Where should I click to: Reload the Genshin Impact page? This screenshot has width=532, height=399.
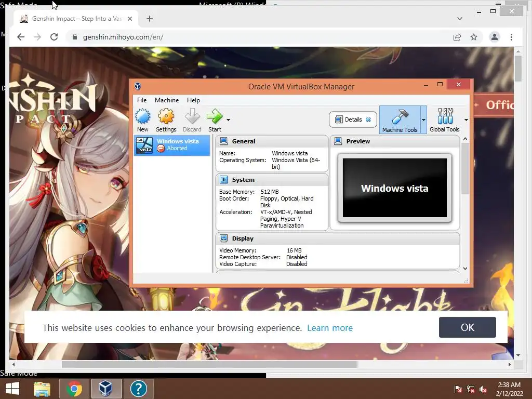pyautogui.click(x=54, y=37)
